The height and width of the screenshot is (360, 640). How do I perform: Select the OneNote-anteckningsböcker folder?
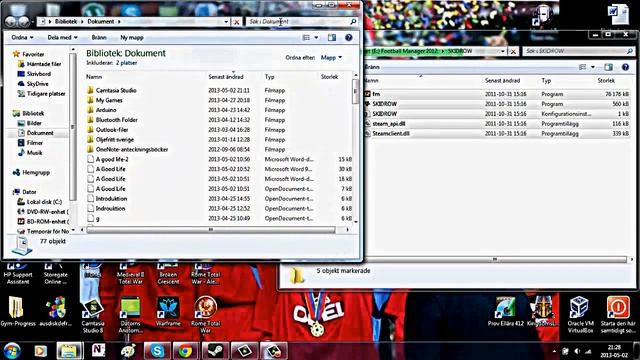pyautogui.click(x=132, y=149)
